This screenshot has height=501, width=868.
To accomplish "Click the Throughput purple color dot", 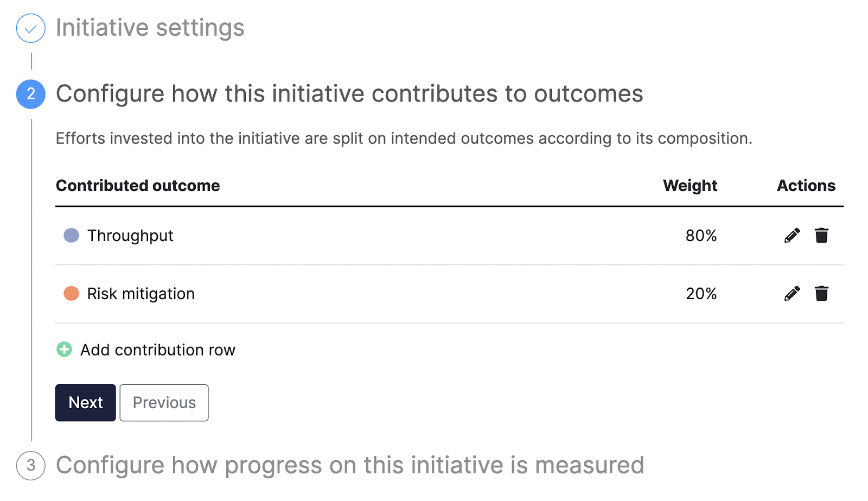I will click(x=72, y=236).
